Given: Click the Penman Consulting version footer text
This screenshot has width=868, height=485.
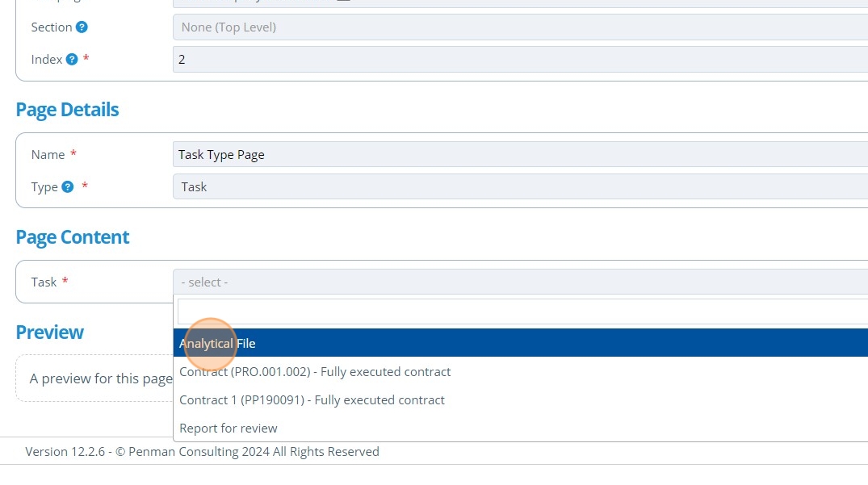Looking at the screenshot, I should coord(202,452).
